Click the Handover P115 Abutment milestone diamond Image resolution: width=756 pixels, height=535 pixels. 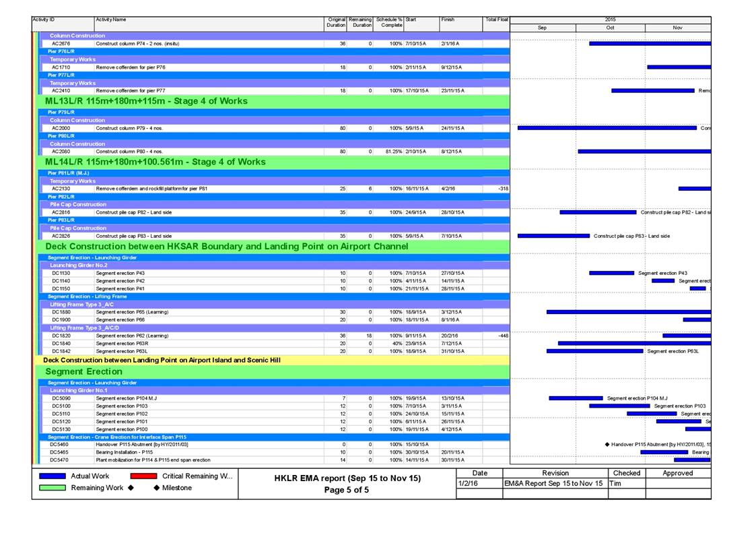click(607, 445)
